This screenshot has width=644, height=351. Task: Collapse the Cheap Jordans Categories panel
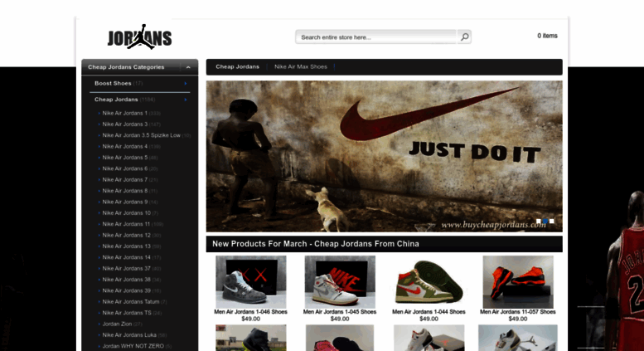pyautogui.click(x=188, y=67)
